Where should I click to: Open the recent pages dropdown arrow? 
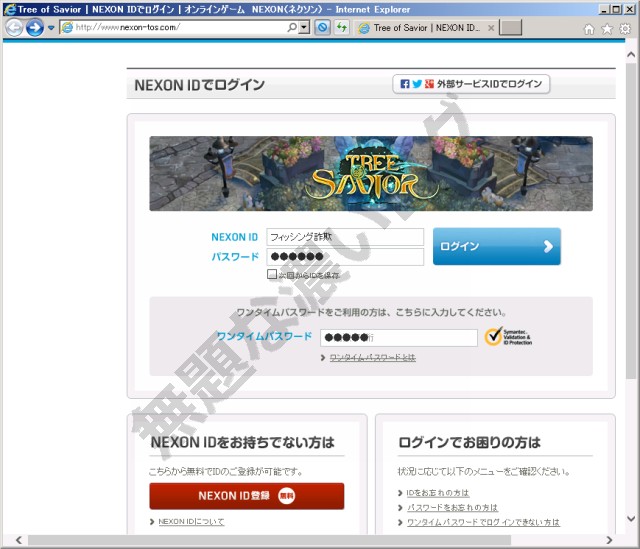pyautogui.click(x=51, y=28)
